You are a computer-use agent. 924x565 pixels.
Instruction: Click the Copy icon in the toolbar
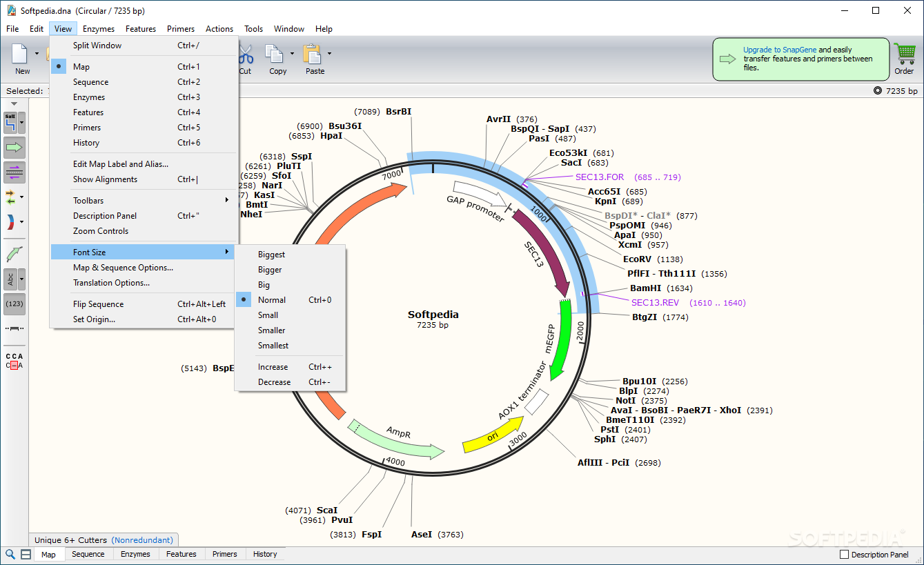pos(275,54)
